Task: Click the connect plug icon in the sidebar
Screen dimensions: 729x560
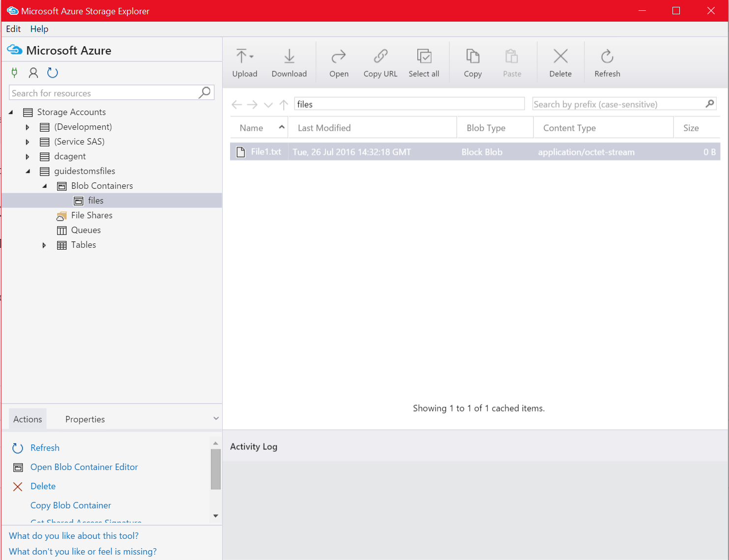Action: point(14,72)
